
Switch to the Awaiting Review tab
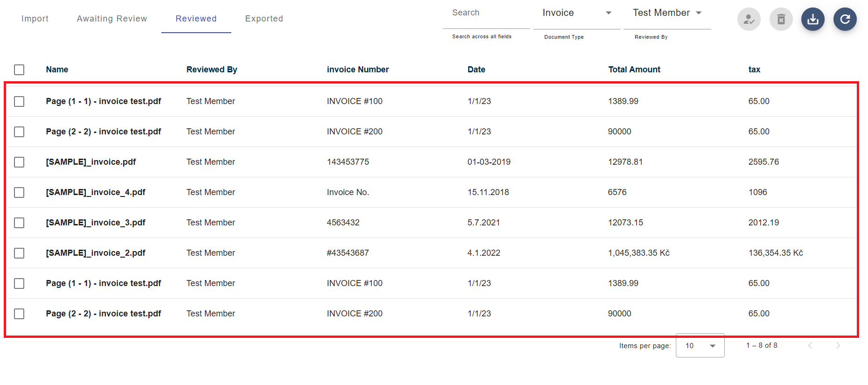pyautogui.click(x=112, y=19)
